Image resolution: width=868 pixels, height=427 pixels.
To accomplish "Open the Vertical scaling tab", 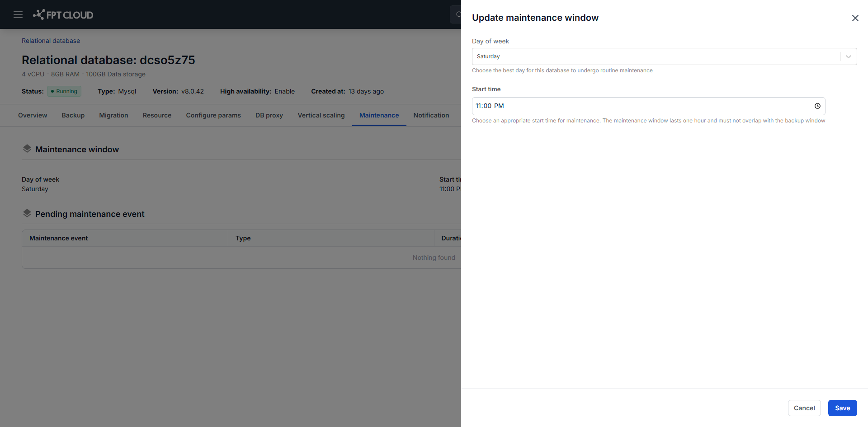I will [x=321, y=115].
